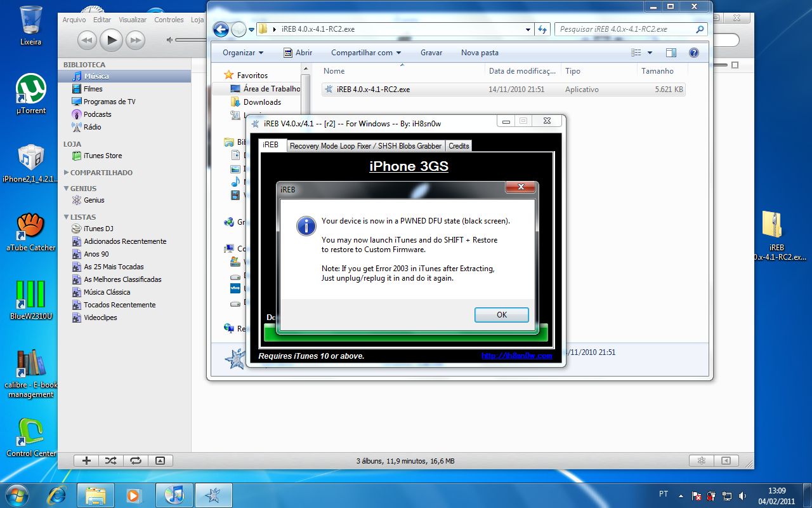Toggle the Explorer preview pane
The image size is (812, 508).
(x=671, y=53)
